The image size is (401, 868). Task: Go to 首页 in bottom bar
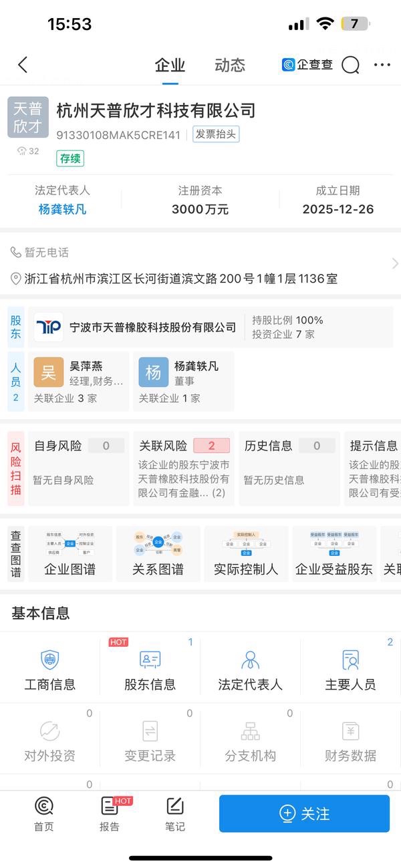tap(44, 814)
